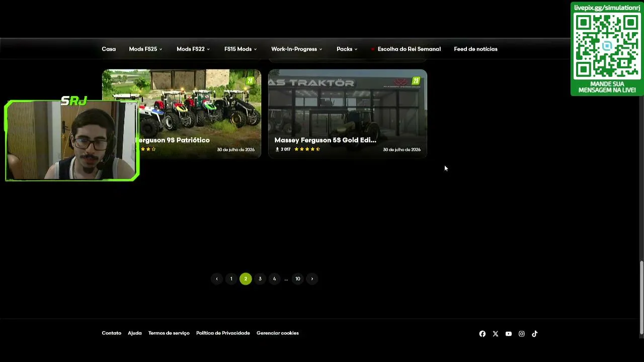Expand the Work-In-Progress dropdown menu

(297, 49)
